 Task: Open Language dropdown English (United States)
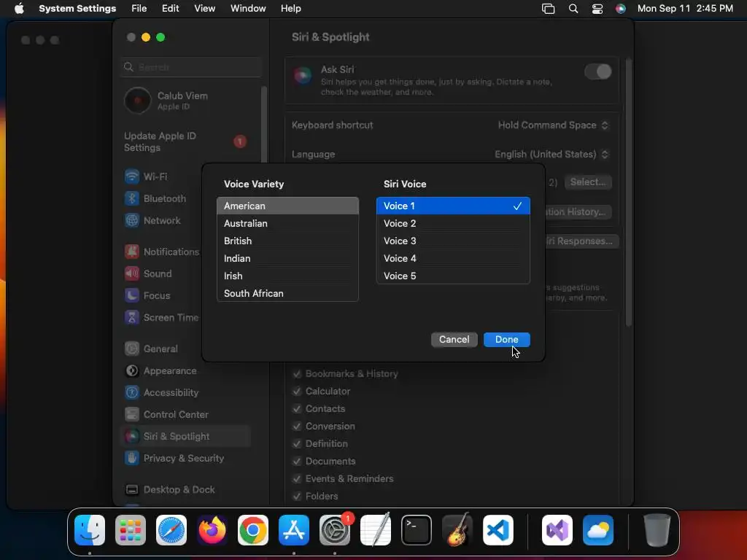point(551,155)
